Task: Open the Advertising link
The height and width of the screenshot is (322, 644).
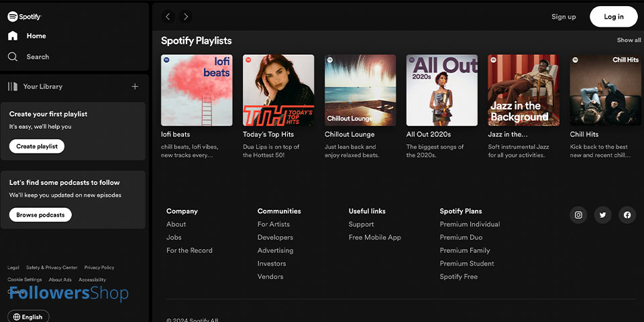Action: coord(275,250)
